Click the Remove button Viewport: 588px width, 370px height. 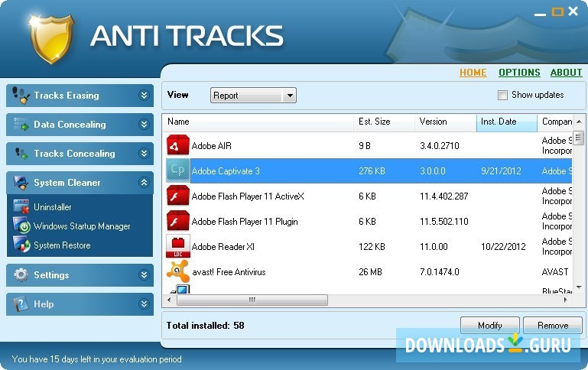(x=553, y=325)
